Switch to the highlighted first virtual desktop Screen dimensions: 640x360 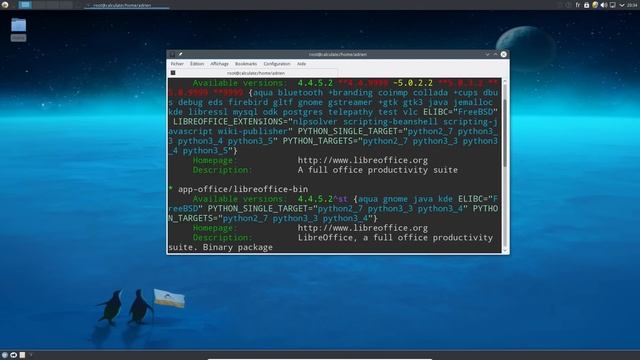25,5
